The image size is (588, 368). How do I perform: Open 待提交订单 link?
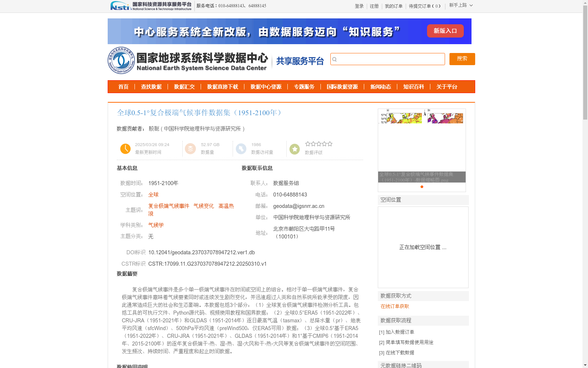tap(425, 6)
